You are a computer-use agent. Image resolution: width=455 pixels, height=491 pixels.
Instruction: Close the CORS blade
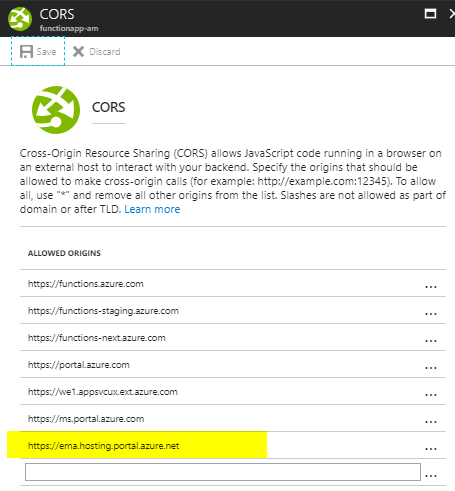tap(452, 14)
